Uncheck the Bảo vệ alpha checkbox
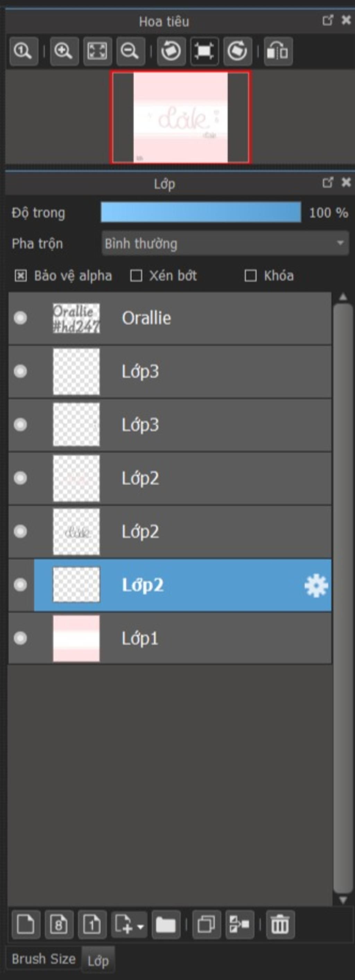Screen dimensions: 355x980 20,276
